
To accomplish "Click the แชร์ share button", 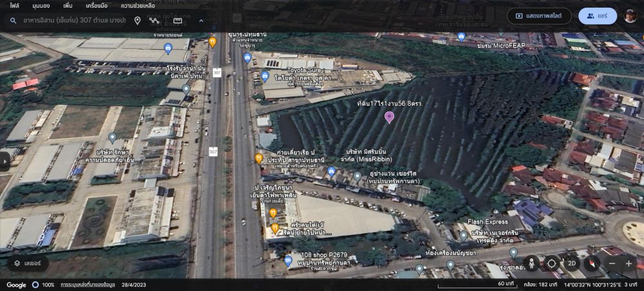I will pyautogui.click(x=598, y=16).
